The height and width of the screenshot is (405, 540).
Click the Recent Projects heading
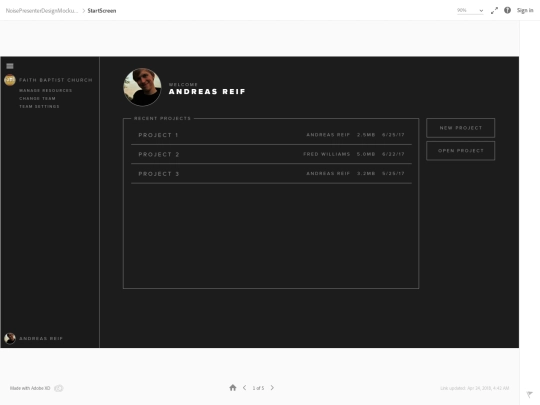(x=162, y=118)
